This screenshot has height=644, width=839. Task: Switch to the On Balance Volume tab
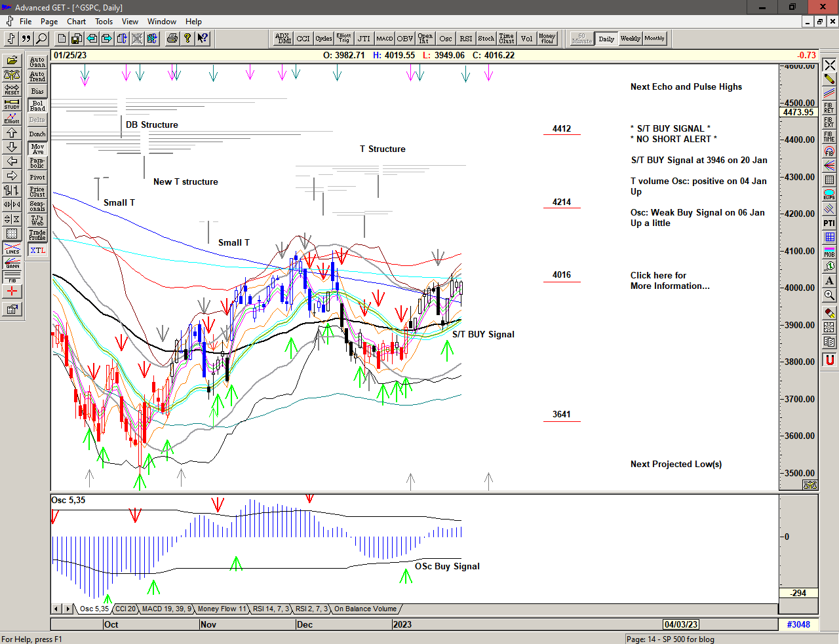[x=365, y=609]
